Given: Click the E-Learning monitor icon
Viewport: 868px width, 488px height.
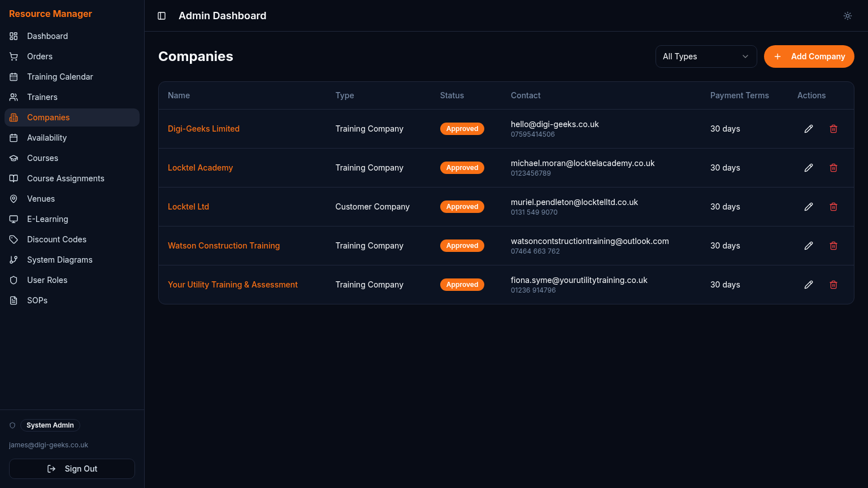Looking at the screenshot, I should 14,219.
